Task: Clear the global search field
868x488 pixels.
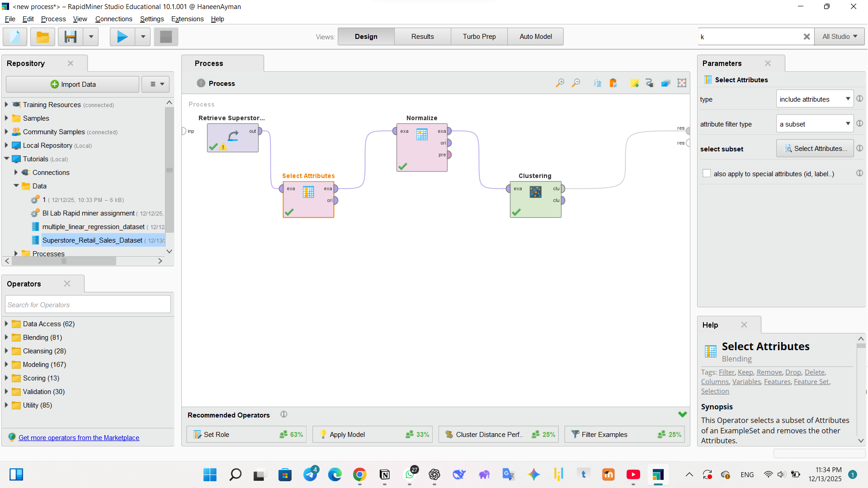Action: click(807, 37)
